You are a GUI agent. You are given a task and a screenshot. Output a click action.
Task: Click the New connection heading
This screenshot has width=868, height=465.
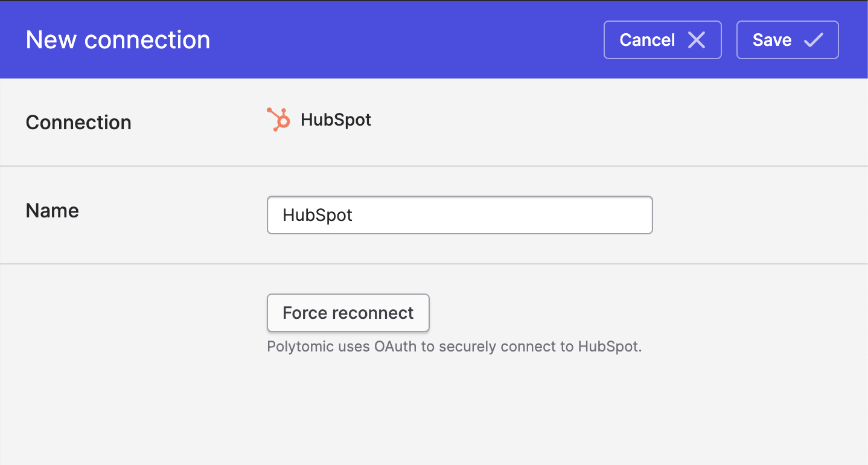(x=118, y=40)
